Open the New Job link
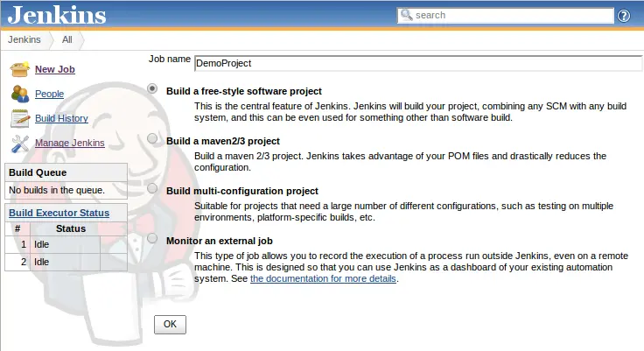 tap(54, 69)
